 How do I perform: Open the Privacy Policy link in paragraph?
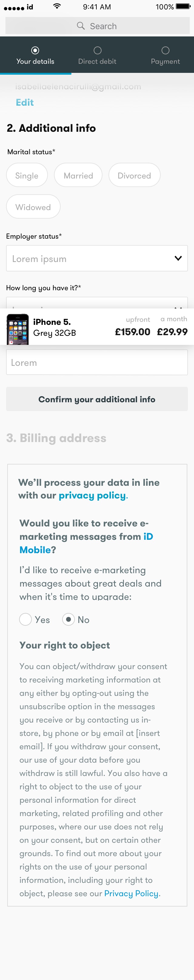point(131,893)
